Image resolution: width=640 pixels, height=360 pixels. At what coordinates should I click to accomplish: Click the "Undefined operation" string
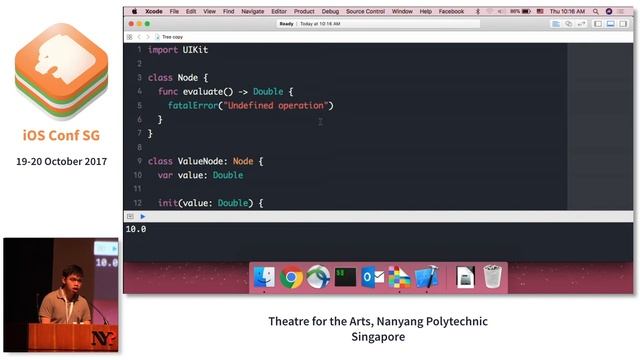[x=276, y=105]
